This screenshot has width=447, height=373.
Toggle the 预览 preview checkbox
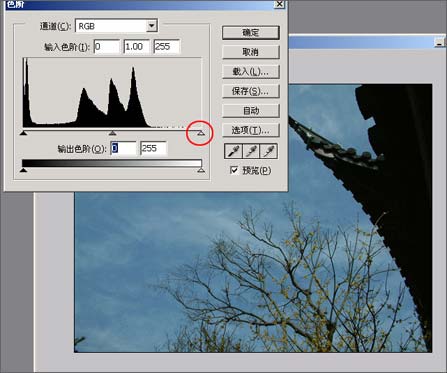pos(234,170)
